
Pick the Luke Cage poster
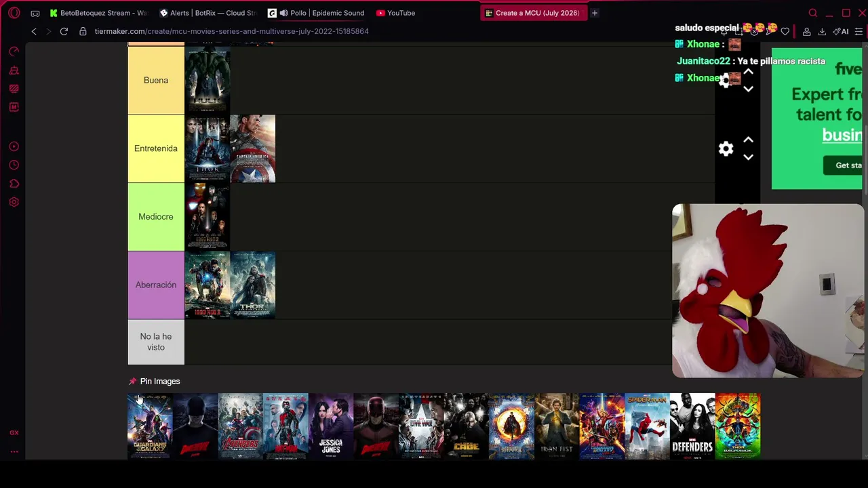pos(467,426)
